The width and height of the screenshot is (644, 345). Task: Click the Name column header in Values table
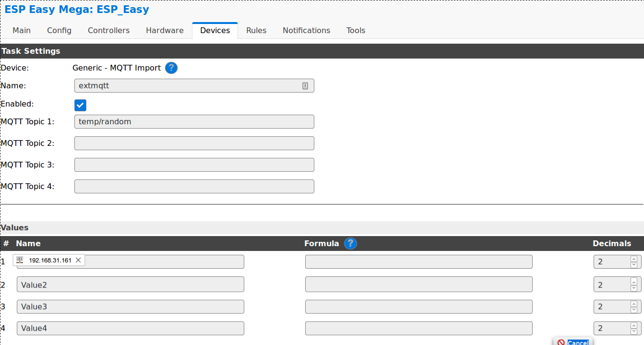(x=28, y=243)
